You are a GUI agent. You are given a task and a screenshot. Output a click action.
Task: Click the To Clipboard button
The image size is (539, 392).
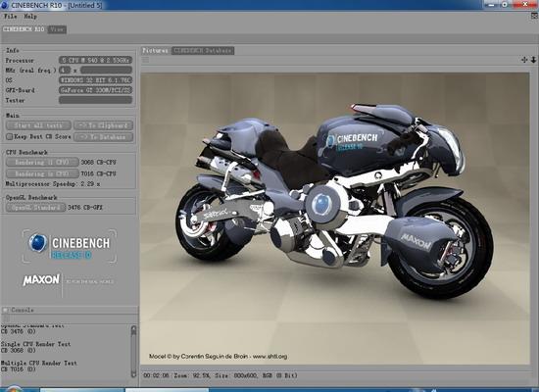(104, 125)
